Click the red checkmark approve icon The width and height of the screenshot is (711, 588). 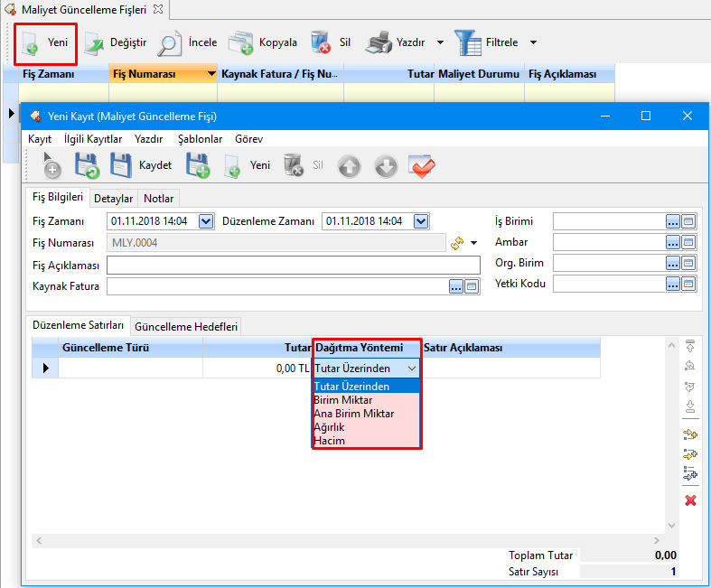(x=422, y=166)
